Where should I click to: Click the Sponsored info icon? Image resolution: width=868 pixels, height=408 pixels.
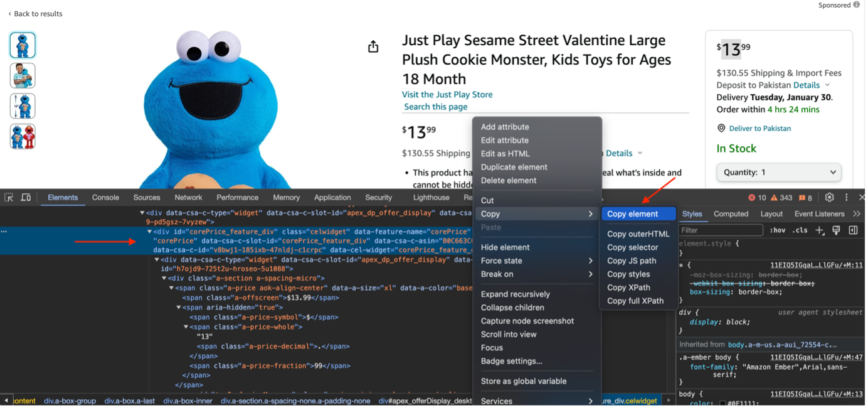click(857, 5)
